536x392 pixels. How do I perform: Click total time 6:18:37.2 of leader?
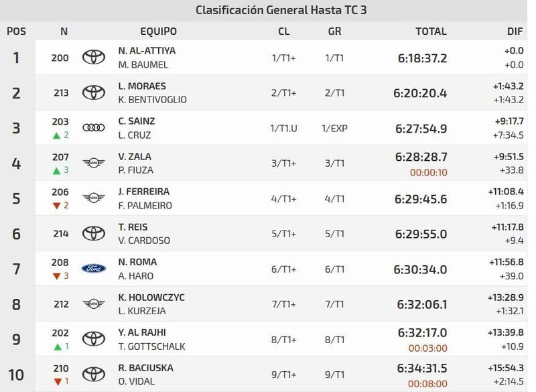point(421,58)
